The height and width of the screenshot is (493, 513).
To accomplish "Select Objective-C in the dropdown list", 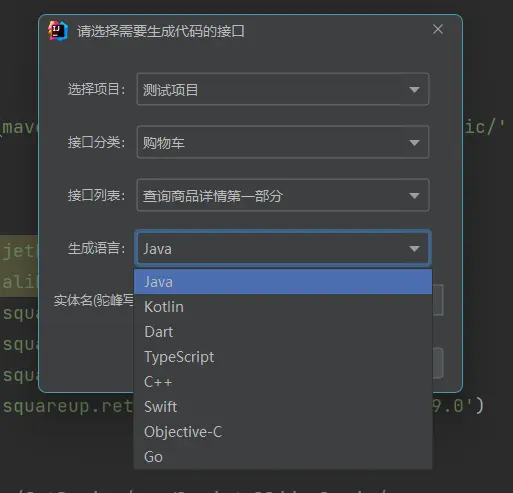I will click(x=283, y=432).
